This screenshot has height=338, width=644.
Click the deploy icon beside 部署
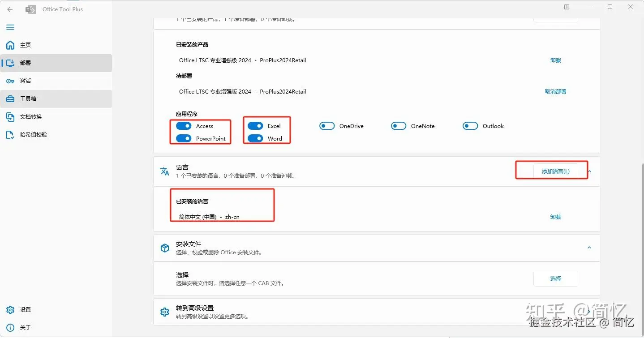point(10,63)
